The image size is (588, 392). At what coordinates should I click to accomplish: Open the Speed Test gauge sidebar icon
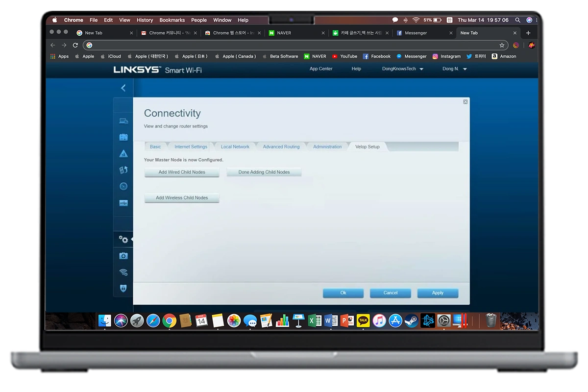click(123, 186)
